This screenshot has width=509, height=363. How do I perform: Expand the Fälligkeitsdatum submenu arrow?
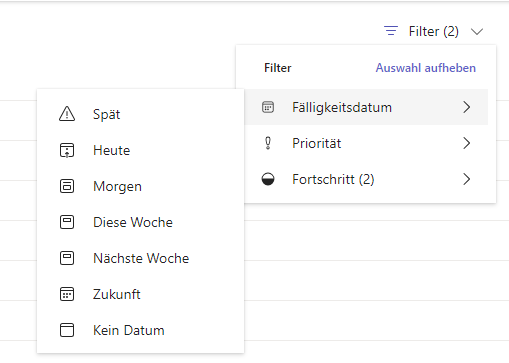pyautogui.click(x=467, y=107)
